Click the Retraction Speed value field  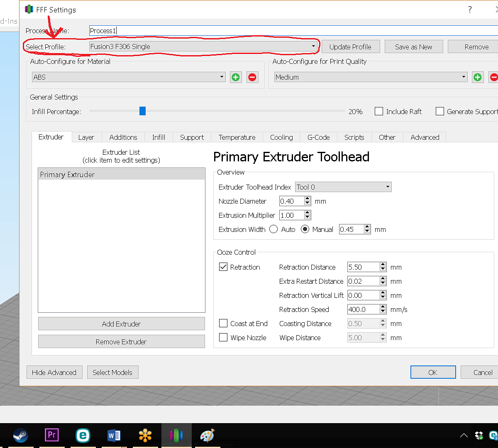pyautogui.click(x=364, y=309)
